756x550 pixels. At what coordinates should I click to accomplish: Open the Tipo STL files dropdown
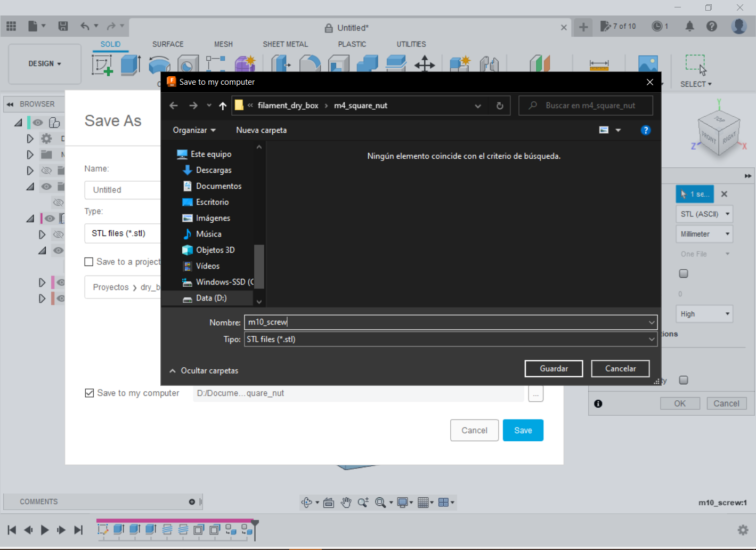[x=450, y=339]
